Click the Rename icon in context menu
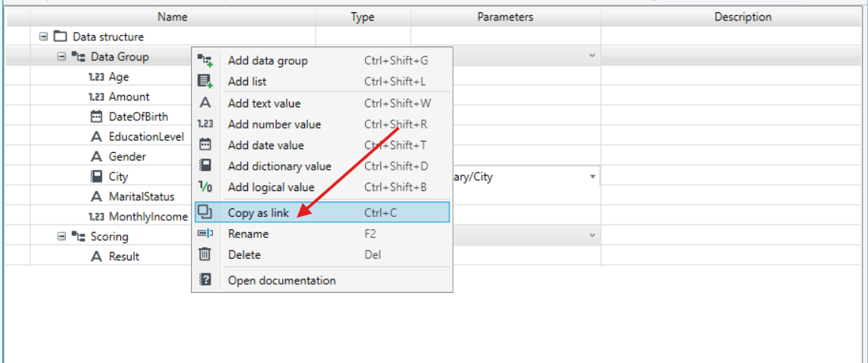Screen dimensions: 868x363 pos(205,234)
